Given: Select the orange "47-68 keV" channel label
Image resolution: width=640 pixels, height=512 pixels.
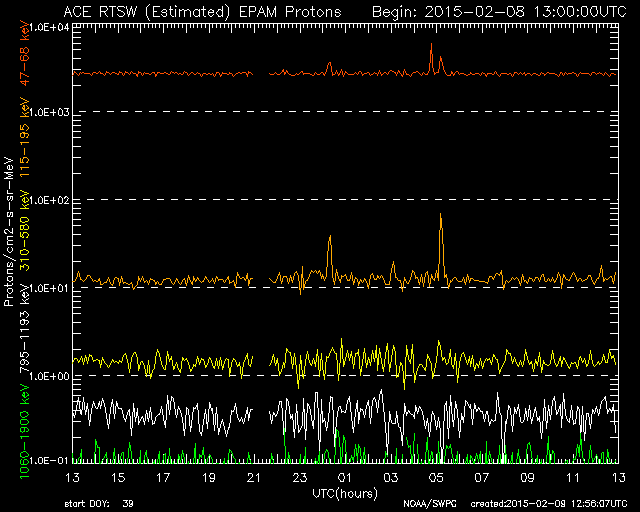Looking at the screenshot, I should [25, 53].
